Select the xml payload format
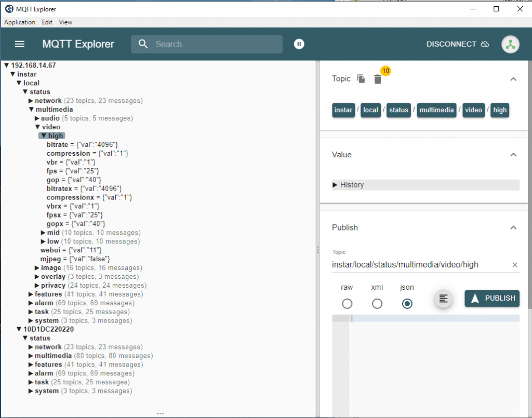532x418 pixels. point(377,304)
